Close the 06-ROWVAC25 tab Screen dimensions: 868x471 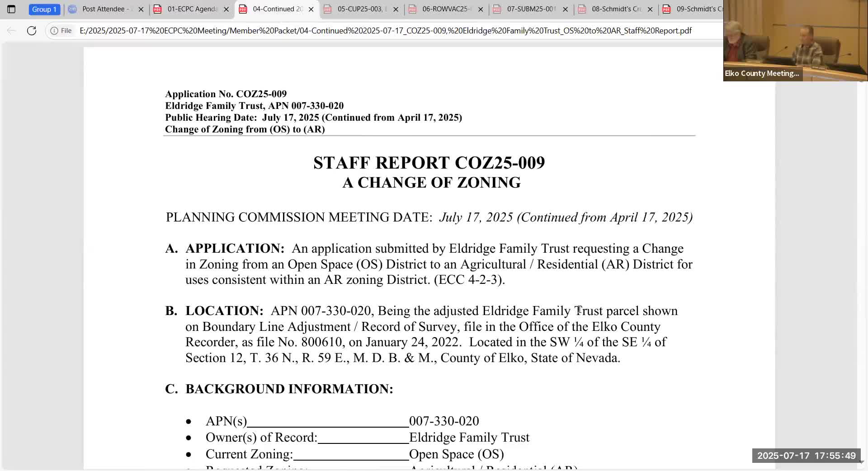(x=481, y=9)
